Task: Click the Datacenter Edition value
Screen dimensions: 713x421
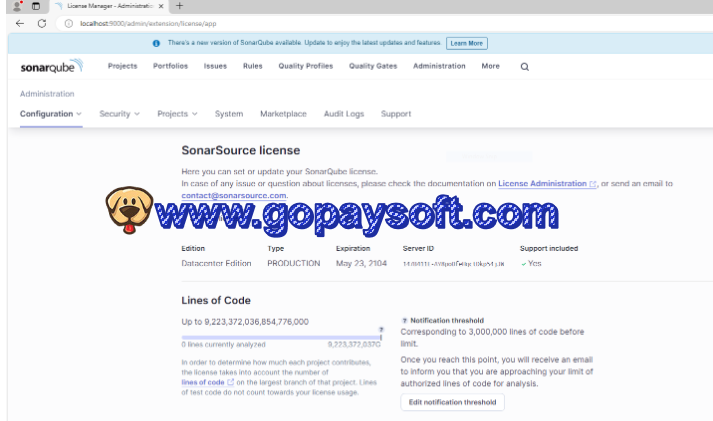Action: pyautogui.click(x=216, y=263)
